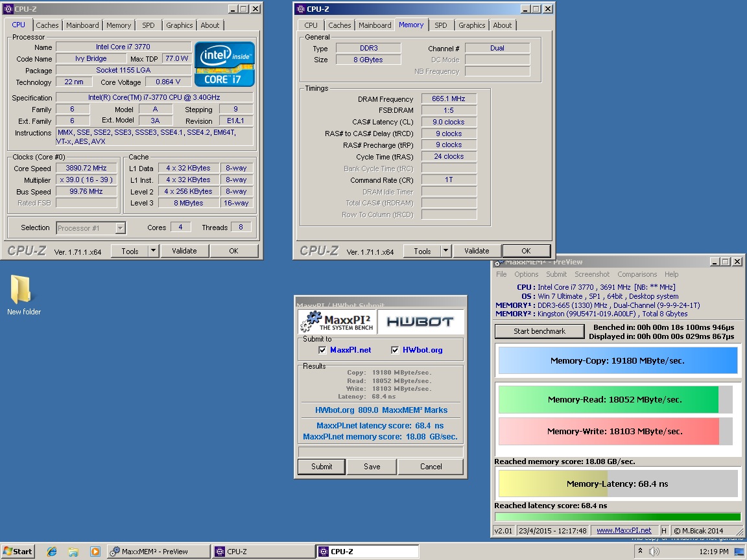This screenshot has width=747, height=560.
Task: Open About tab in left CPU-Z window
Action: point(210,25)
